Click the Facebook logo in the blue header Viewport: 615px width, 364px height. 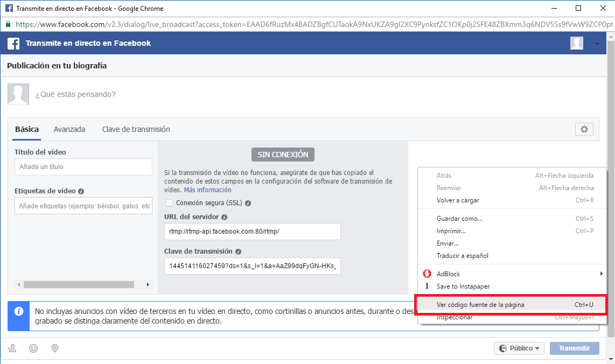(x=13, y=43)
